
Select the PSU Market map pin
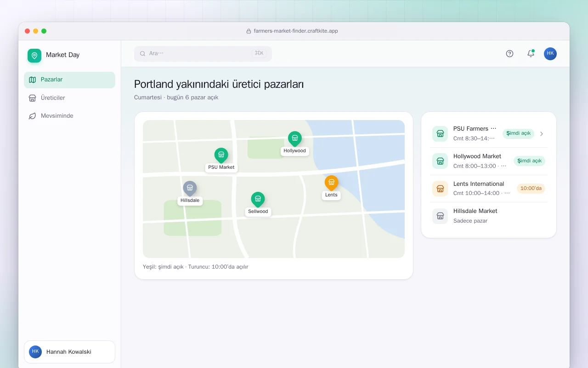click(x=221, y=156)
